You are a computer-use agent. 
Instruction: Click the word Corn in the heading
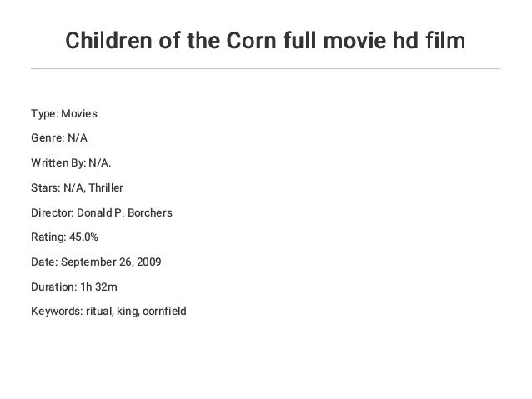tap(252, 40)
